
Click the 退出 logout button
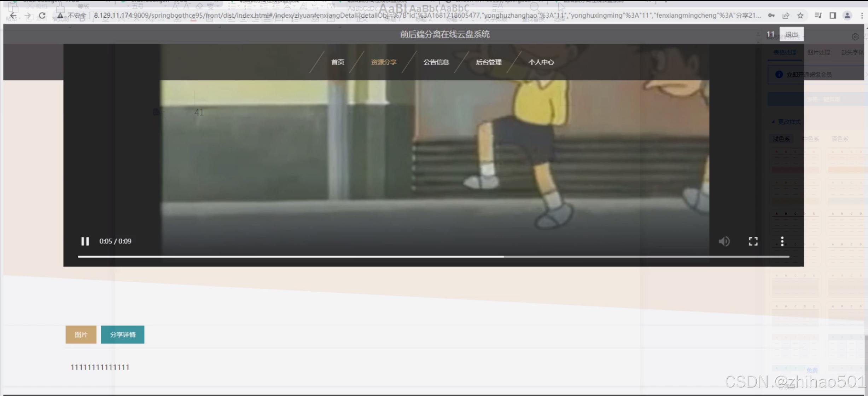coord(791,34)
